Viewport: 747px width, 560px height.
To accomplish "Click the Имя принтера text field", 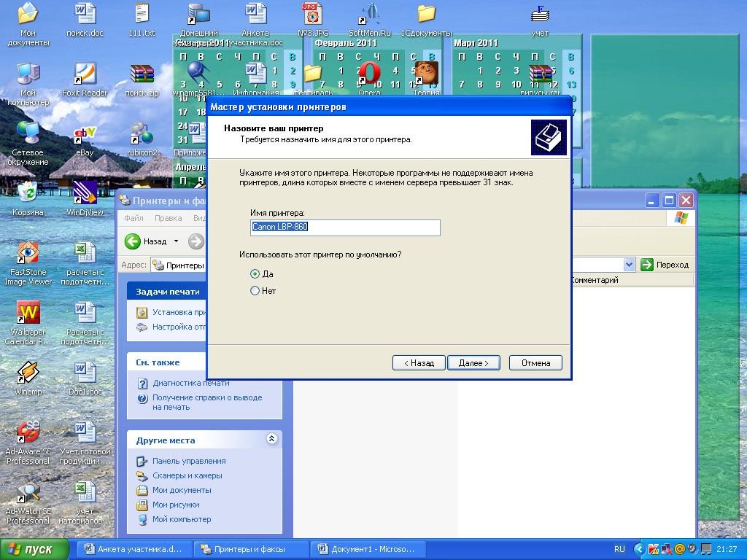I will 345,227.
